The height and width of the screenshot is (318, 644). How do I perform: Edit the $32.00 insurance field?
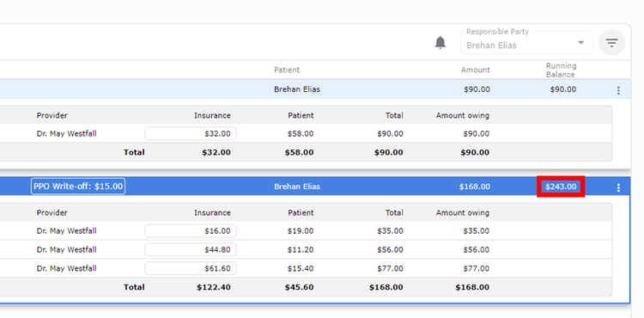pyautogui.click(x=191, y=133)
